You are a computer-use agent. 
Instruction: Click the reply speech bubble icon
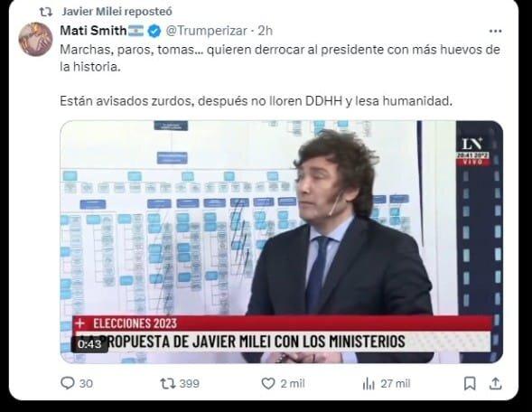tap(67, 383)
